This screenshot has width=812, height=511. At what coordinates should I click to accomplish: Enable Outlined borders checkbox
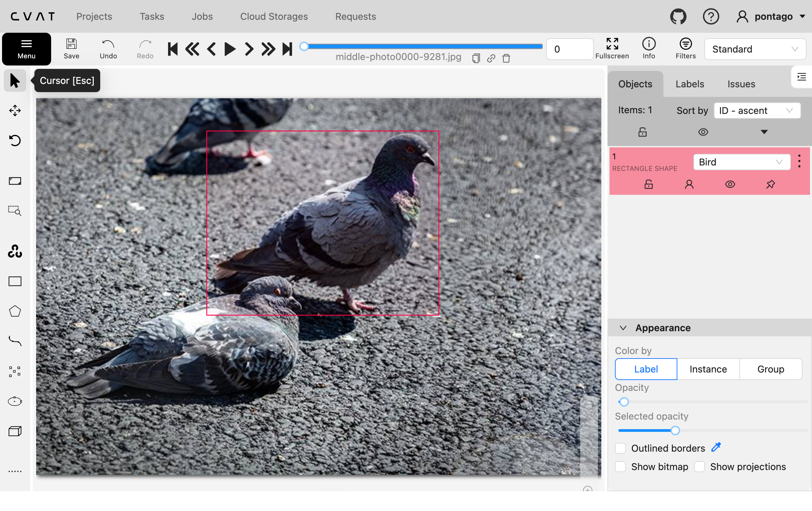(620, 448)
